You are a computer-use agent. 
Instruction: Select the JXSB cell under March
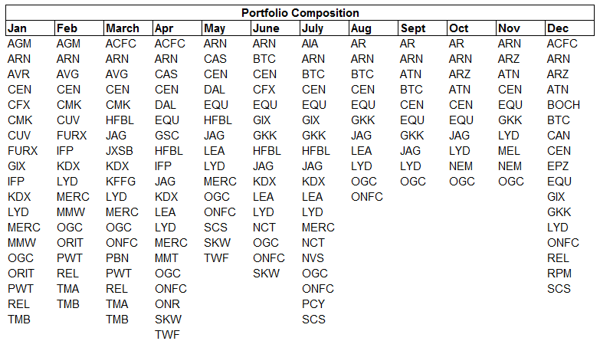click(120, 151)
